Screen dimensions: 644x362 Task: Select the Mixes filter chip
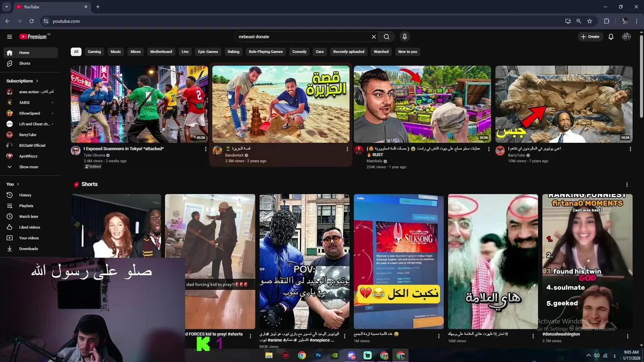click(135, 52)
